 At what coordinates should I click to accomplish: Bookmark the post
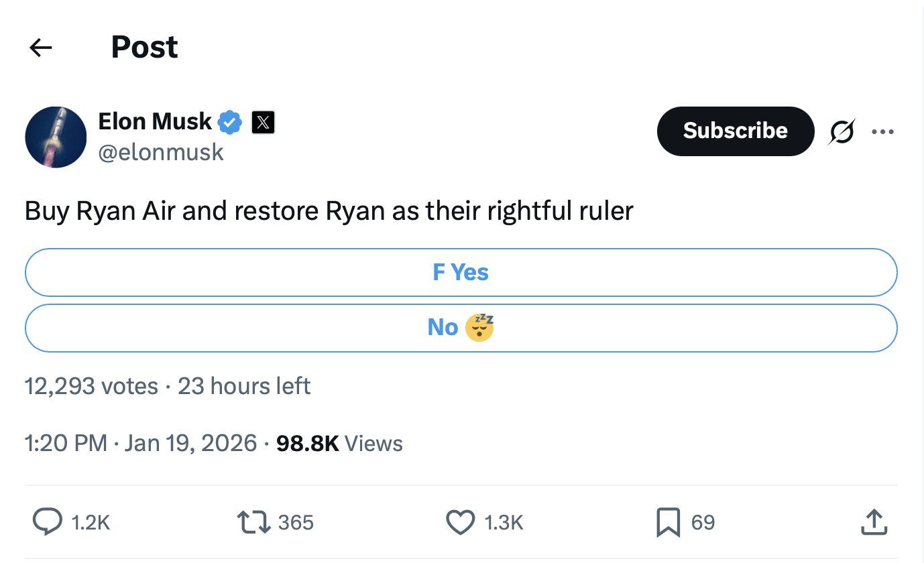[668, 523]
